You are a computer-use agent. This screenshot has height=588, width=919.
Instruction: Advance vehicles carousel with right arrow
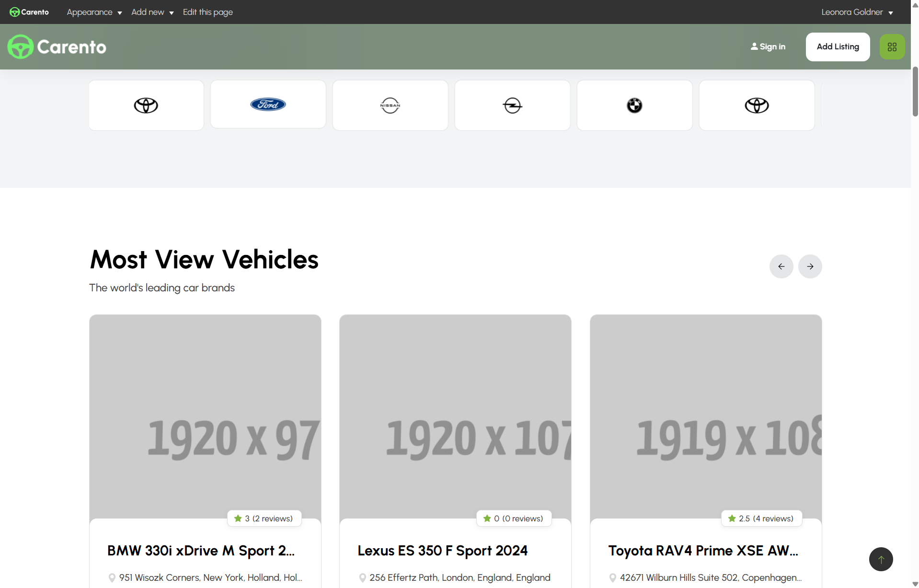(810, 266)
